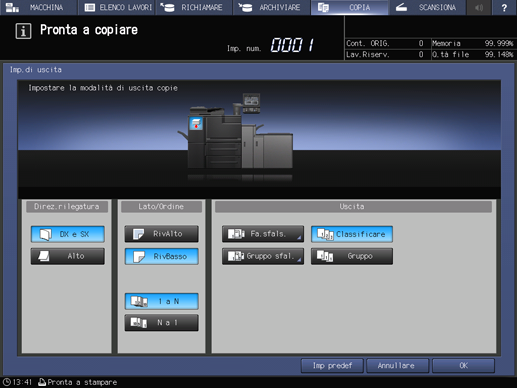The image size is (517, 388).
Task: Click the Uscita header
Action: [x=353, y=207]
